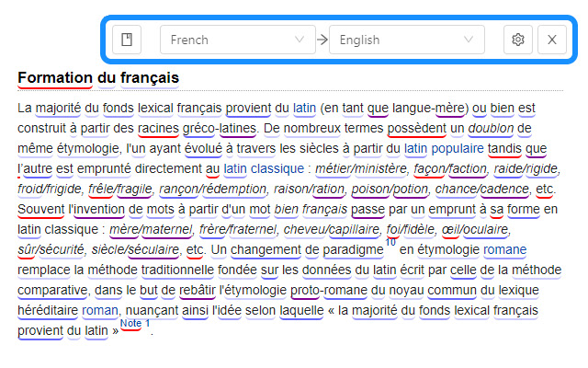Follow the 'latin populaire' link
This screenshot has height=368, width=588.
(x=444, y=149)
